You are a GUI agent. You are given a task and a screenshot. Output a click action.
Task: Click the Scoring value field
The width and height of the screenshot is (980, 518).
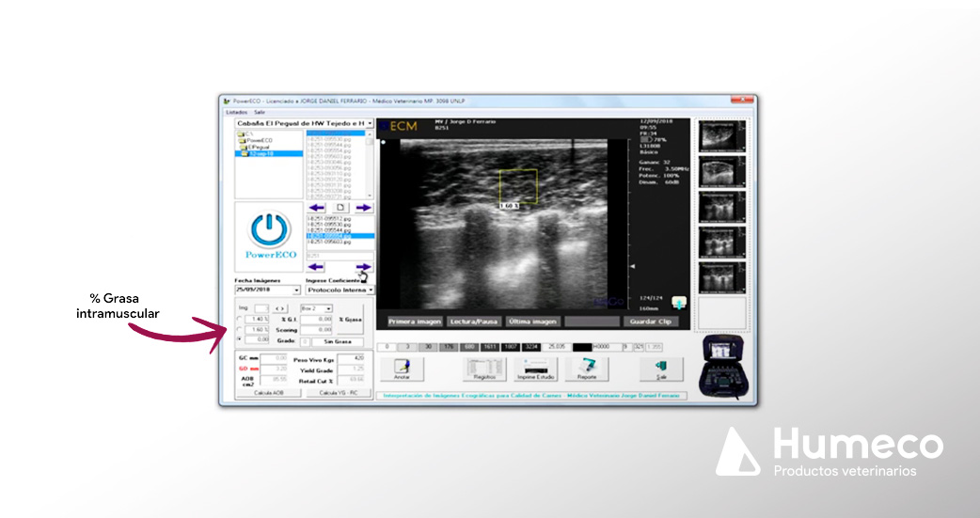click(x=316, y=329)
